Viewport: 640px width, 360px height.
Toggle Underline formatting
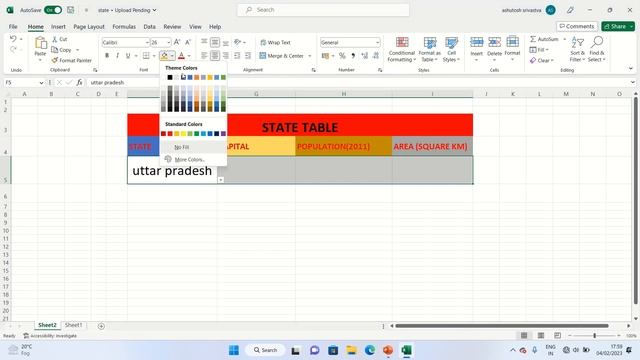(x=128, y=56)
